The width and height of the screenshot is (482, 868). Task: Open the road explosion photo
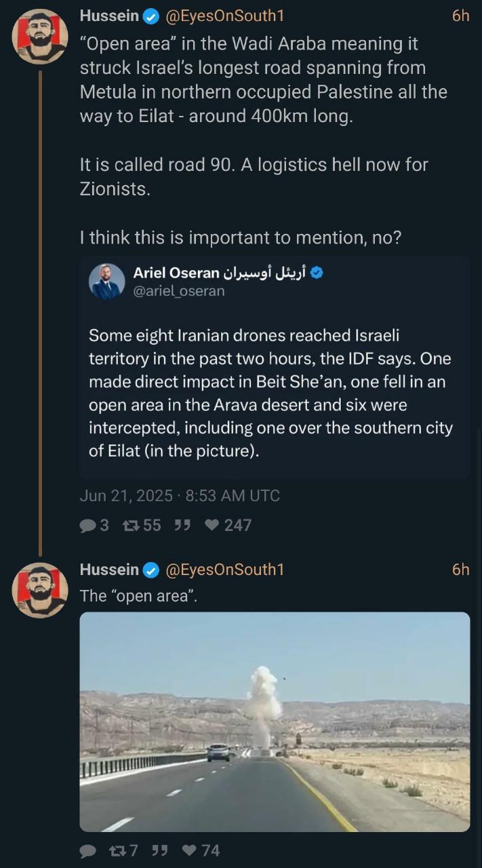pos(275,722)
